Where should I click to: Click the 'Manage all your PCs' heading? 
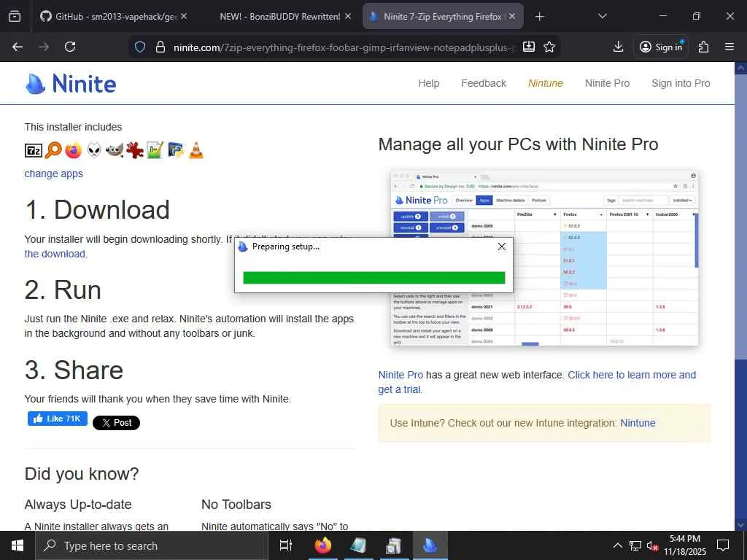(518, 144)
